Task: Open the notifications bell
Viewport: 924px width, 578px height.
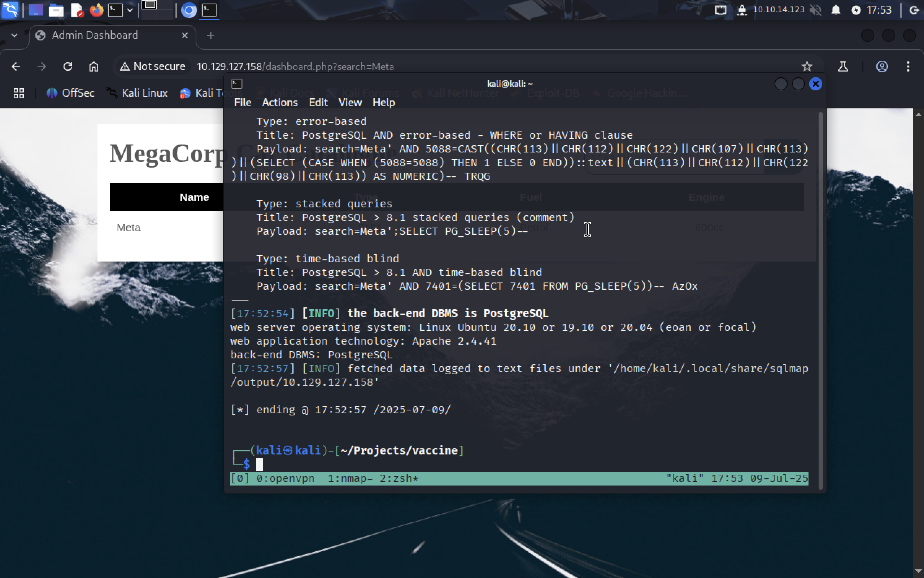Action: coord(836,10)
